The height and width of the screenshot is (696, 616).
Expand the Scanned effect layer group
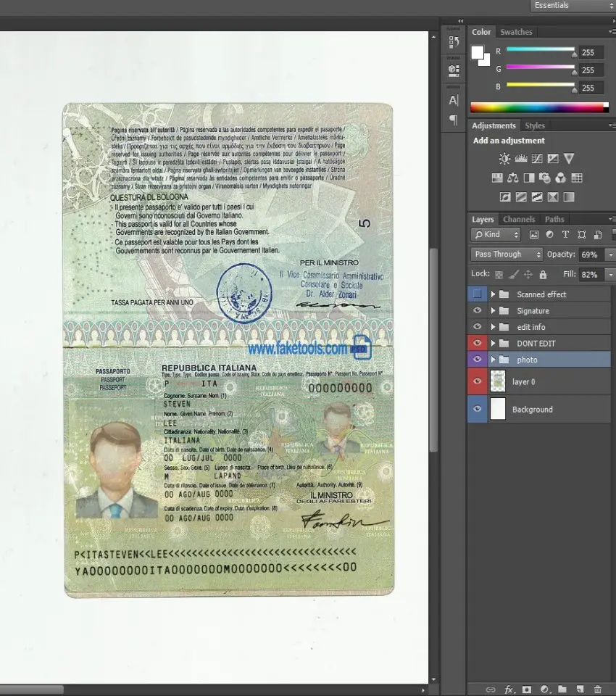click(x=493, y=294)
